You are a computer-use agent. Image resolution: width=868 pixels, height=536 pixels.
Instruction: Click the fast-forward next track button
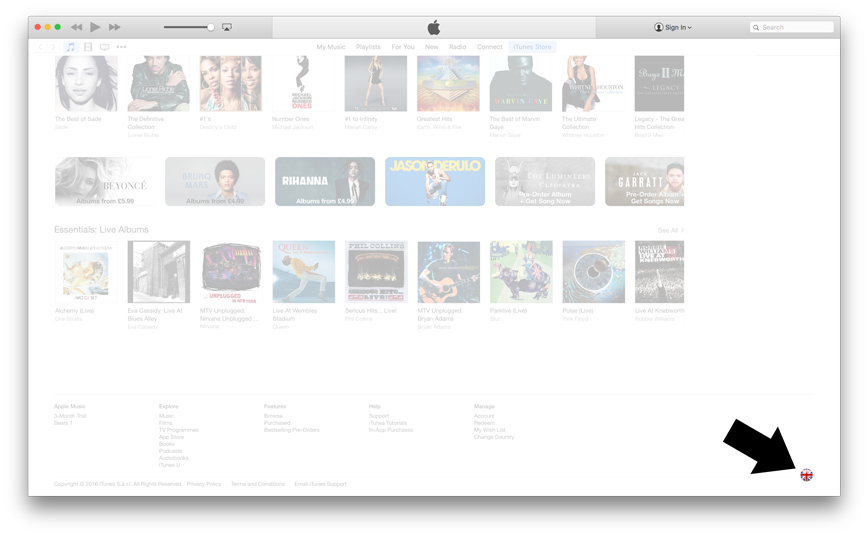(115, 27)
